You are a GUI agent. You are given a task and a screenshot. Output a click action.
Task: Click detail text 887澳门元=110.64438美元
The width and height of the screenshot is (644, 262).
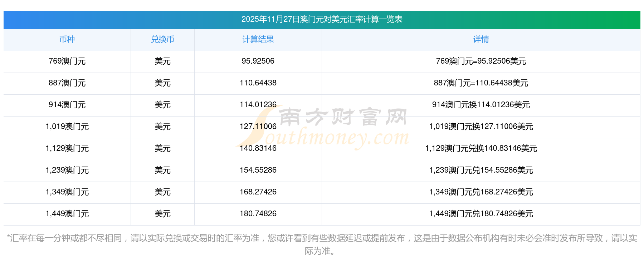tap(481, 83)
